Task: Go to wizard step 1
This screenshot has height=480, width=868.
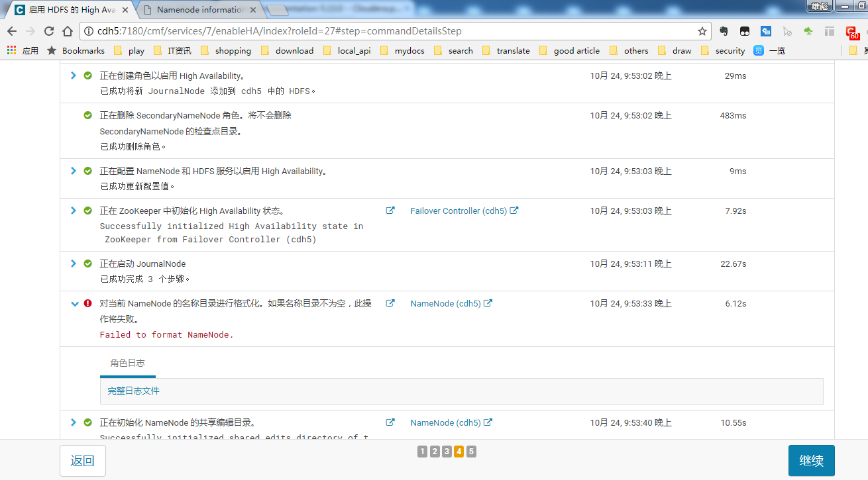Action: tap(423, 452)
